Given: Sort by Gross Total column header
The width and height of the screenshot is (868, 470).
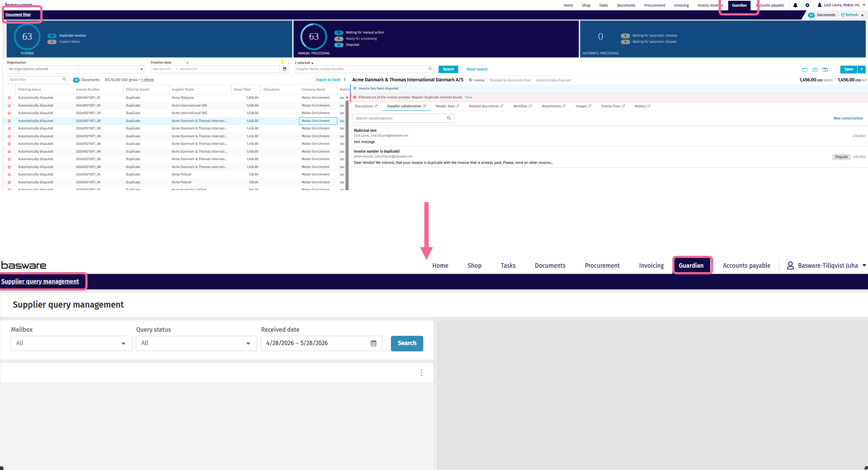Looking at the screenshot, I should click(242, 89).
